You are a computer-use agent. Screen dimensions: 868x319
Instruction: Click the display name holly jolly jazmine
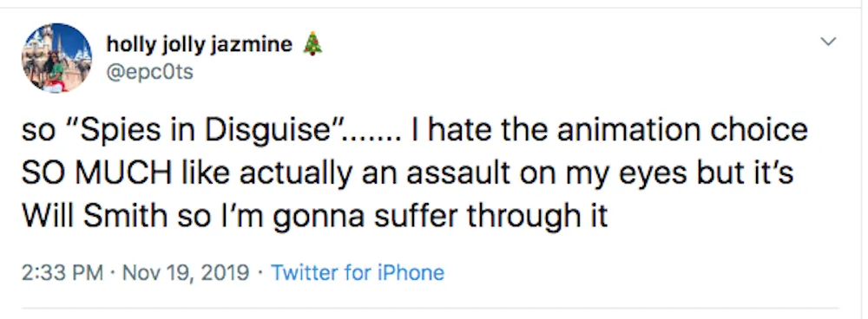coord(200,44)
